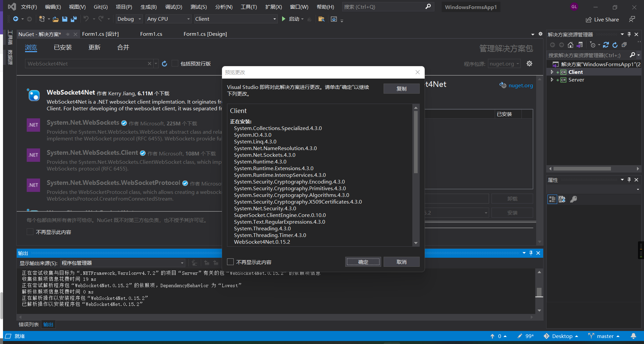Click Desktop repository in status bar
The image size is (644, 344).
(x=562, y=336)
